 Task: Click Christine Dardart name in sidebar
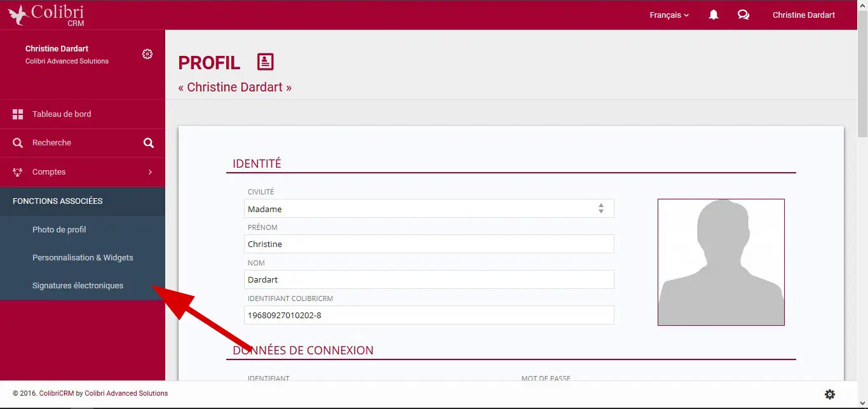tap(57, 49)
